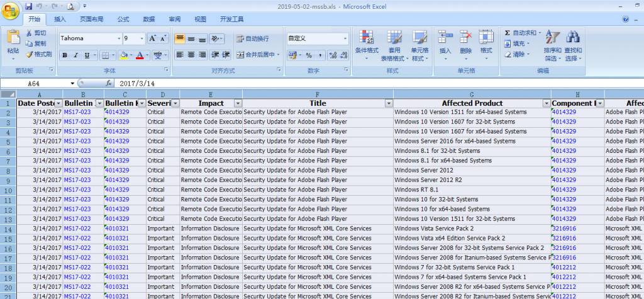The image size is (644, 299).
Task: Click the Office button orb
Action: 10,11
